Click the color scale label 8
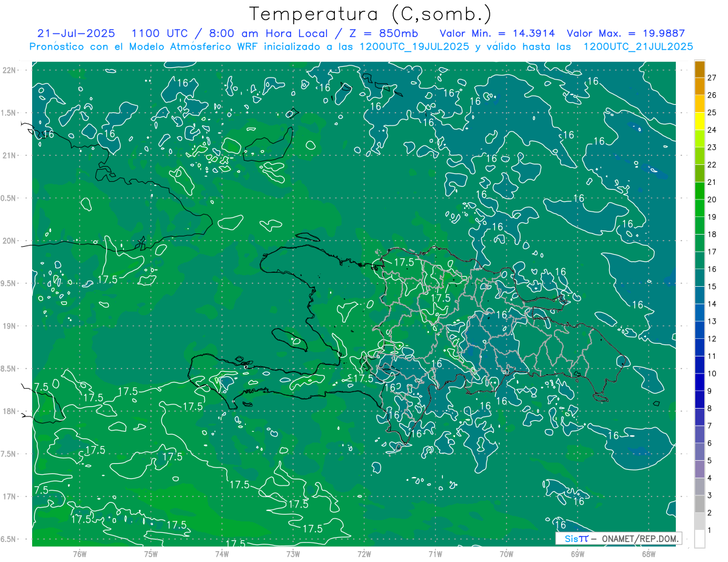This screenshot has width=728, height=562. [710, 409]
